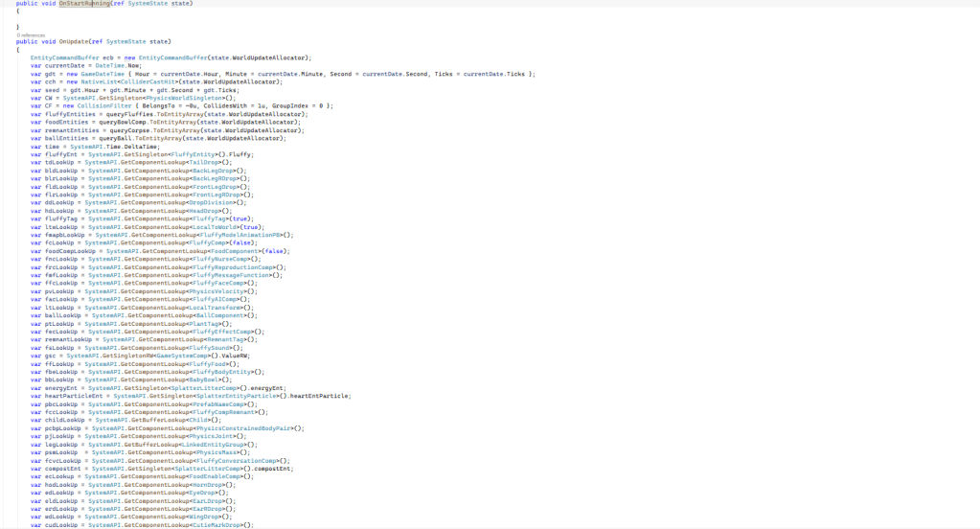Screen dimensions: 980x529
Task: Click 'SplatterEntityParticle' in the heartParticleEnt line
Action: point(237,397)
